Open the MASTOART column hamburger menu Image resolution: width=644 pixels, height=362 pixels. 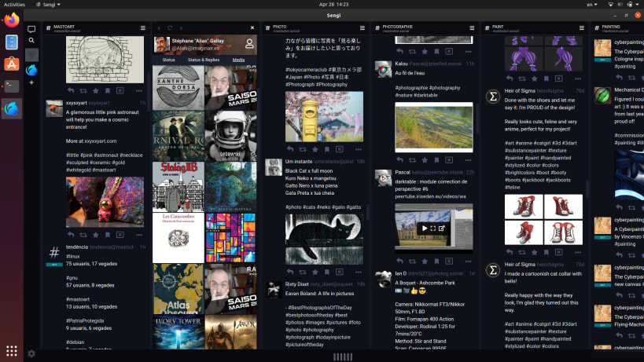point(143,28)
